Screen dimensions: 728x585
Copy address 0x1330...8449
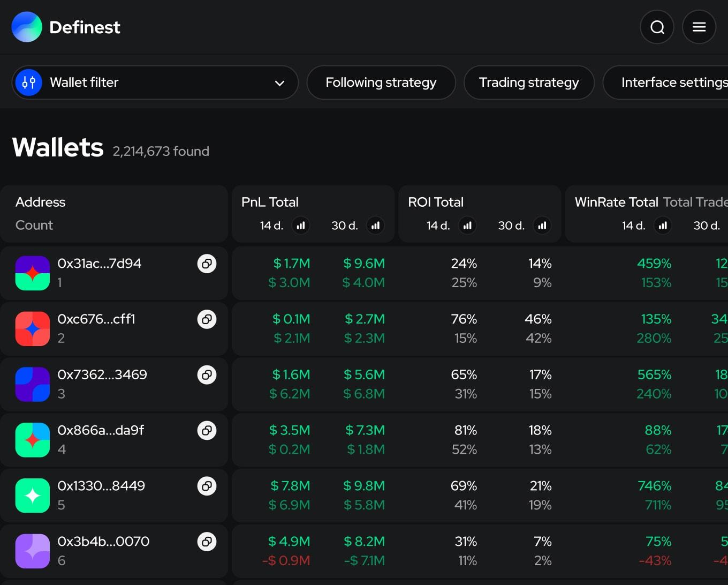207,486
